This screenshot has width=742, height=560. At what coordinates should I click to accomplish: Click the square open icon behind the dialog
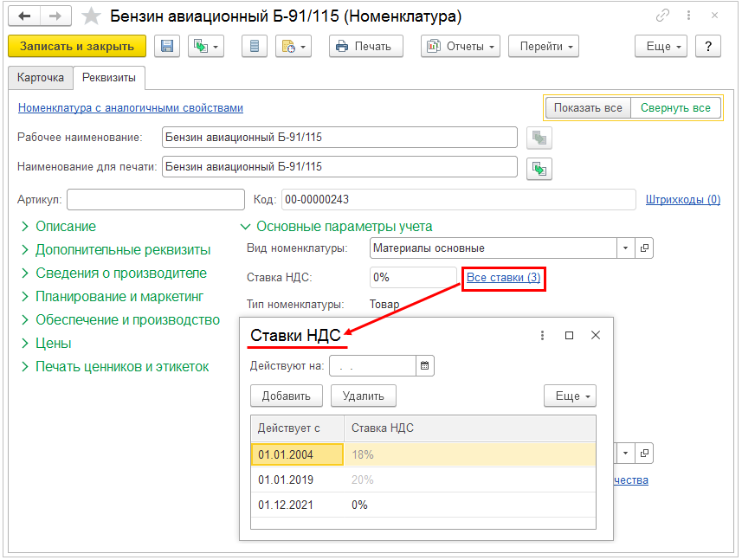644,454
